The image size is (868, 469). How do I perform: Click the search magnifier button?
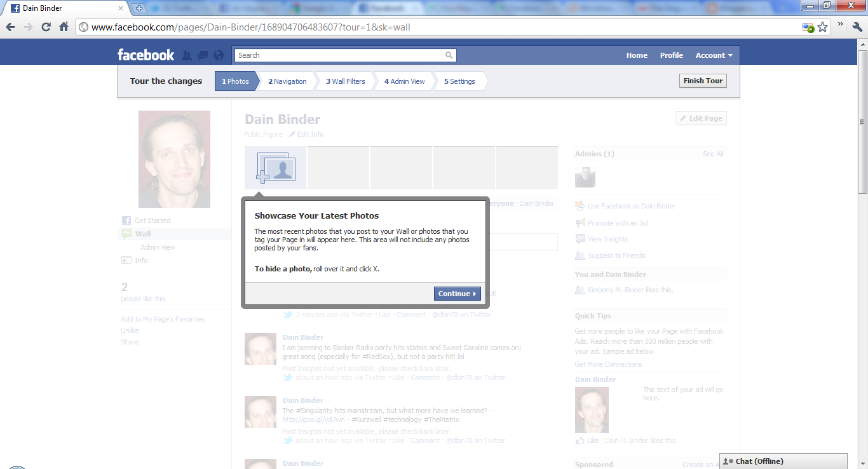pyautogui.click(x=449, y=55)
